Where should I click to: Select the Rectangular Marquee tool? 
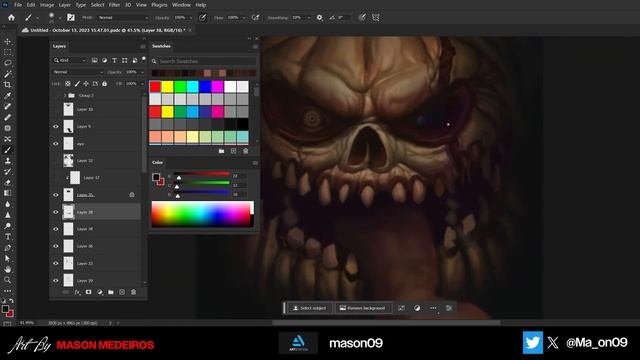[7, 52]
